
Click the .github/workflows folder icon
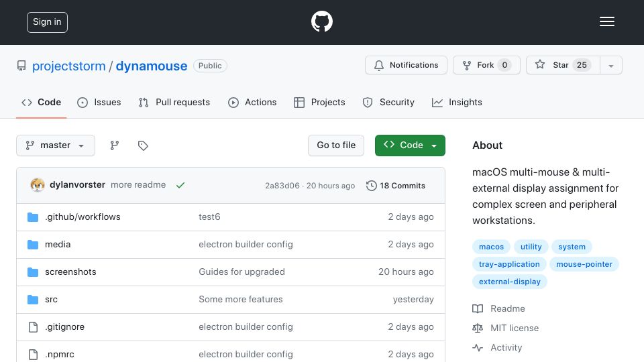point(33,217)
